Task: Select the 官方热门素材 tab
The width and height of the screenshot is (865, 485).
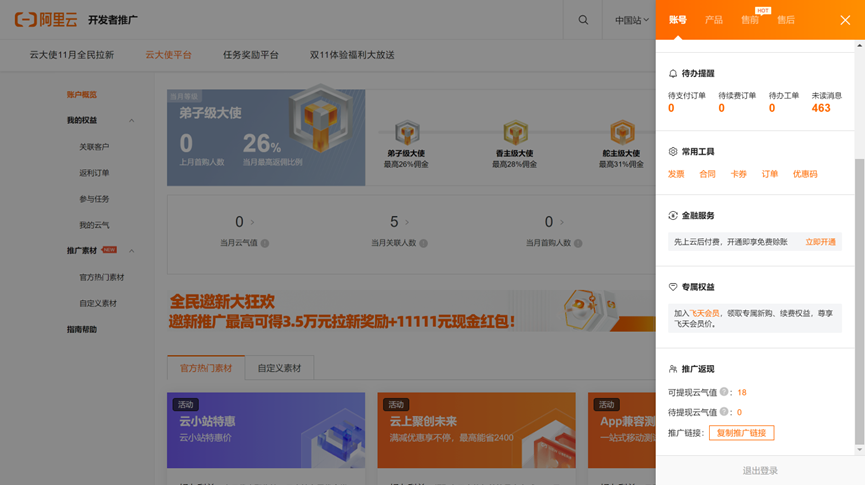Action: [x=206, y=368]
